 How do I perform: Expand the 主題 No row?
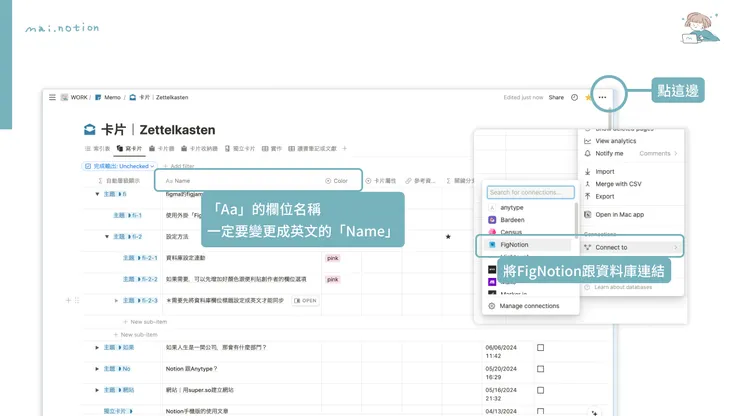point(97,369)
